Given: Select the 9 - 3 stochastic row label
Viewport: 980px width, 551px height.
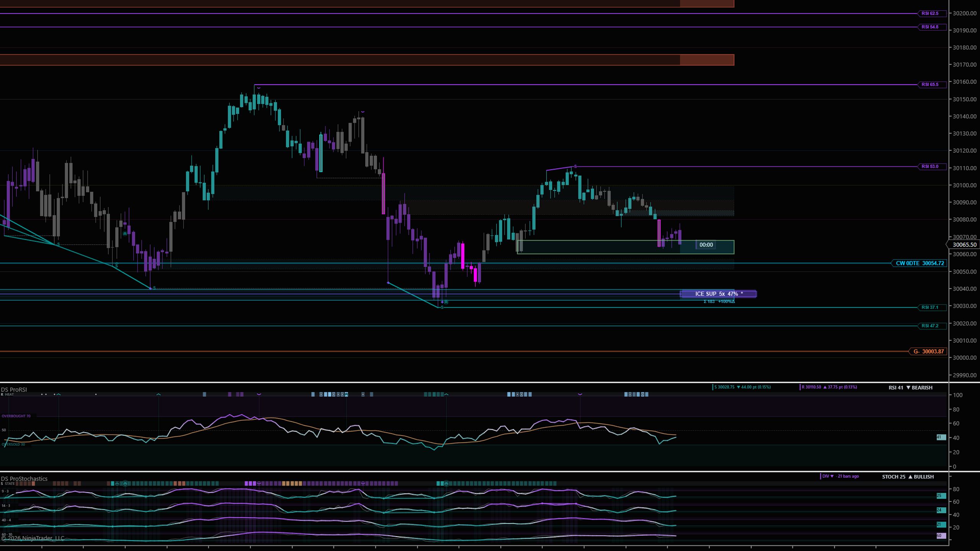Looking at the screenshot, I should [5, 491].
